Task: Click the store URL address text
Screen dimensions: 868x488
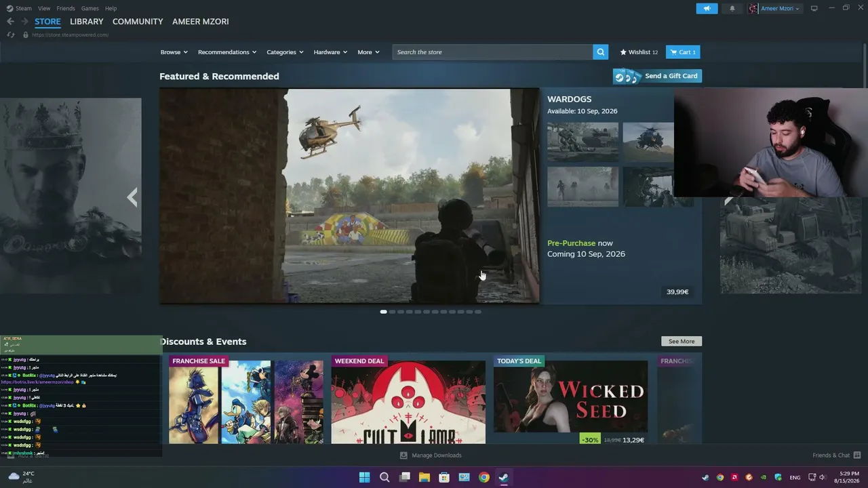Action: pos(71,35)
